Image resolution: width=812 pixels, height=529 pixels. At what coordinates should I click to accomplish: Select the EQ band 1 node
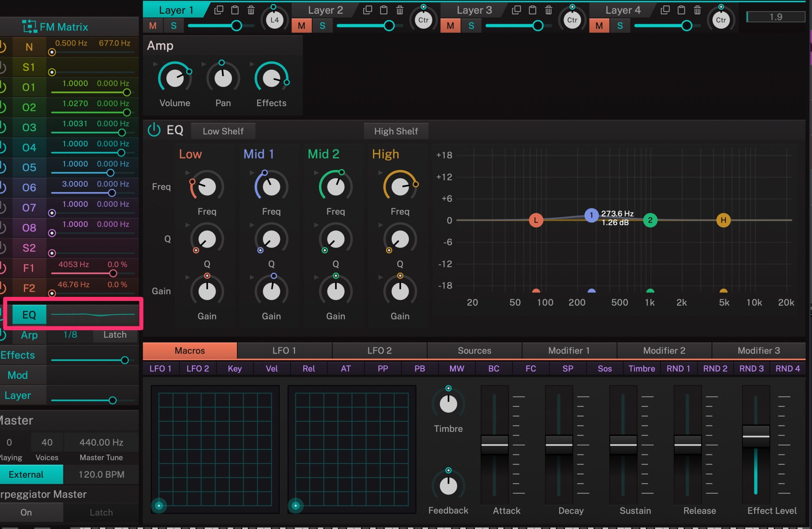click(591, 215)
